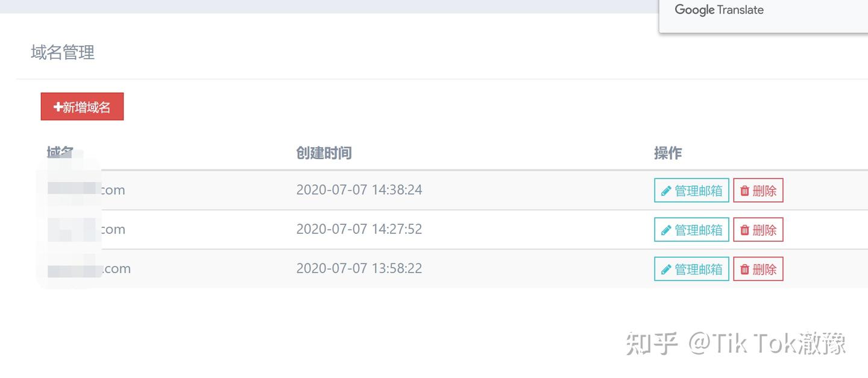Click trash icon in the 14:27:52 row
The width and height of the screenshot is (868, 378).
point(745,230)
